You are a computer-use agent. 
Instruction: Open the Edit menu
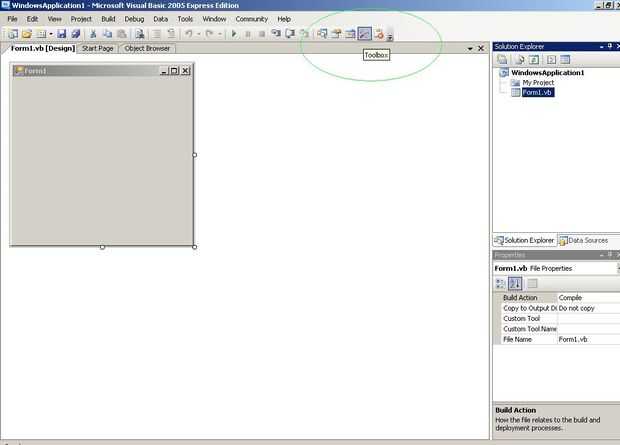32,19
